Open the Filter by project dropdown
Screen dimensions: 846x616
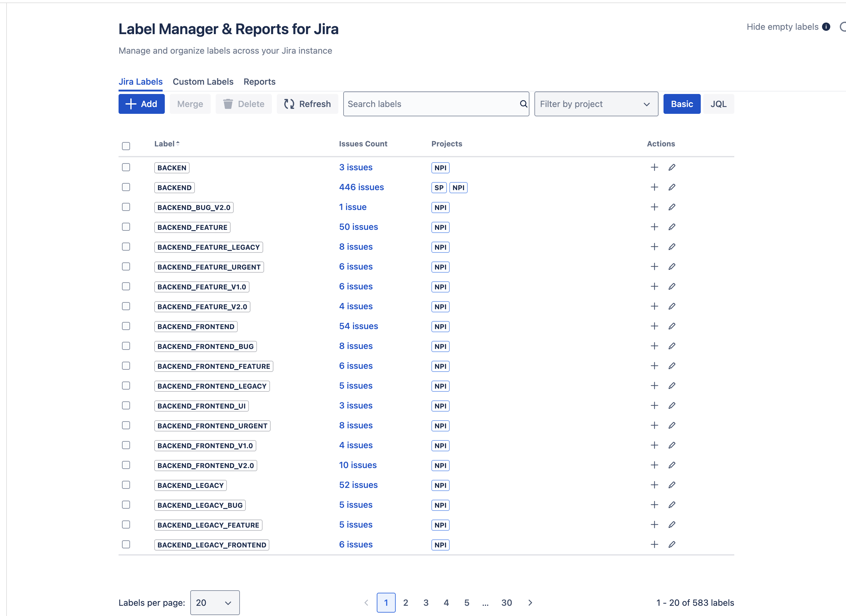pos(596,104)
